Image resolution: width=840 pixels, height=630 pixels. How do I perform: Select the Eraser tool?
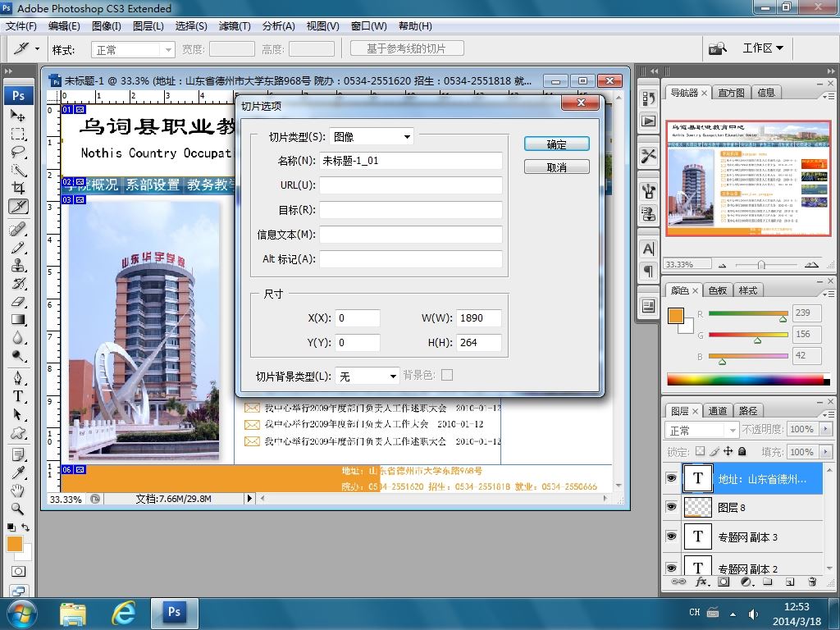(x=18, y=302)
